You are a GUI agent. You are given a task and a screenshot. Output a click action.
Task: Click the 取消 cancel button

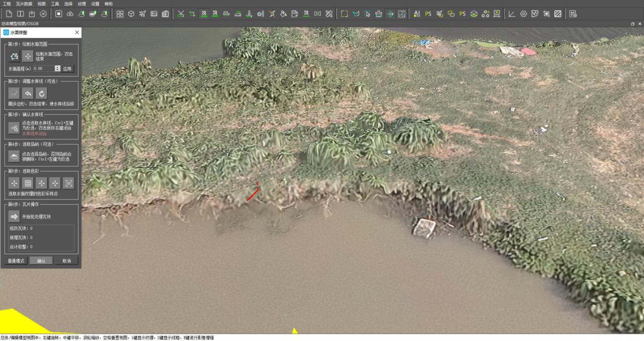point(66,261)
